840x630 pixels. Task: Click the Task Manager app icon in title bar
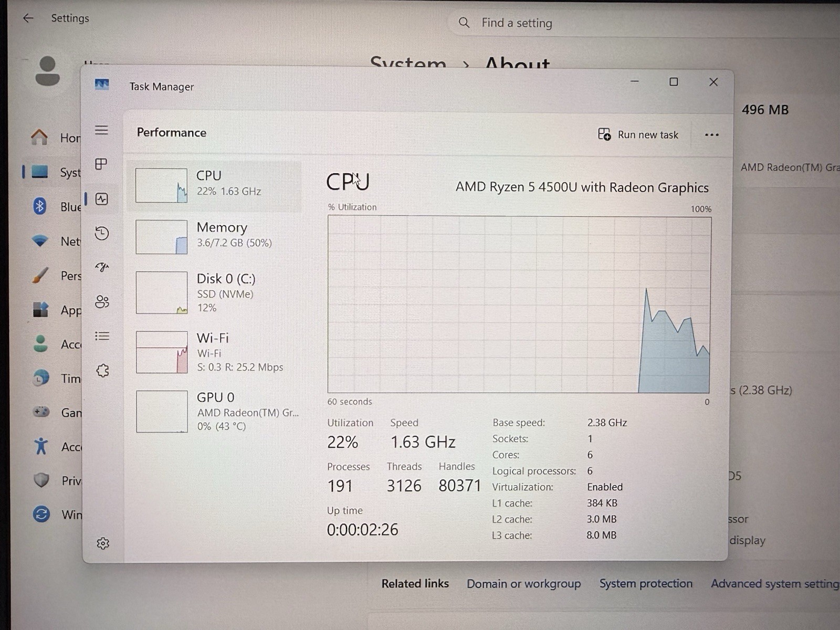pyautogui.click(x=102, y=85)
